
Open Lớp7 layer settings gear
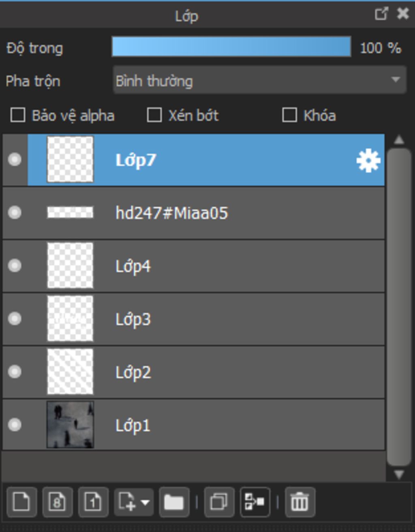tap(368, 161)
